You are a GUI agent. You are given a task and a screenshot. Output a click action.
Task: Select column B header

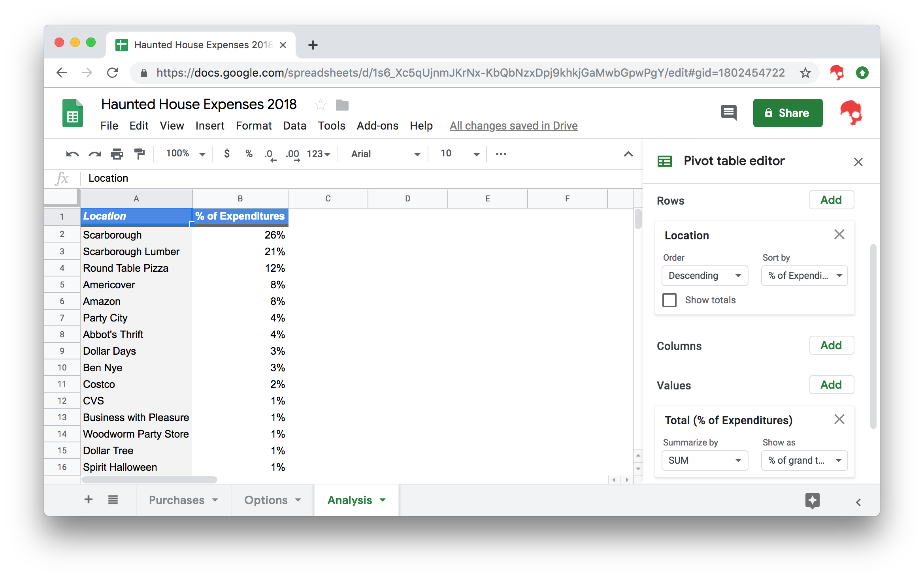pos(240,198)
